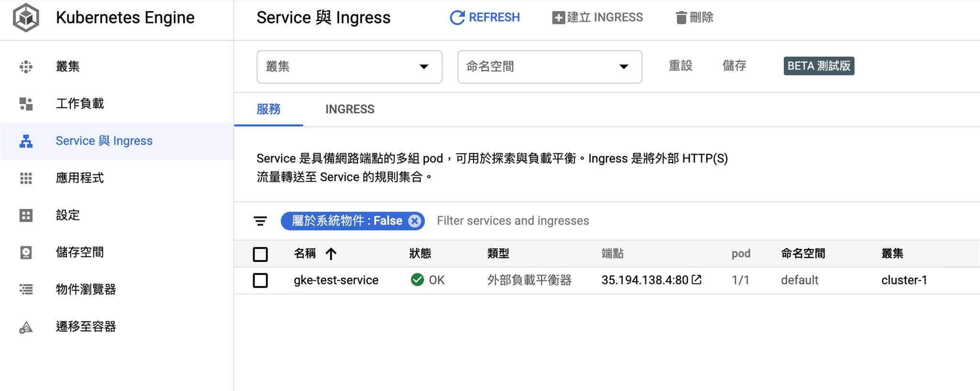
Task: Click the Kubernetes Engine hexagon logo
Action: pyautogui.click(x=26, y=18)
